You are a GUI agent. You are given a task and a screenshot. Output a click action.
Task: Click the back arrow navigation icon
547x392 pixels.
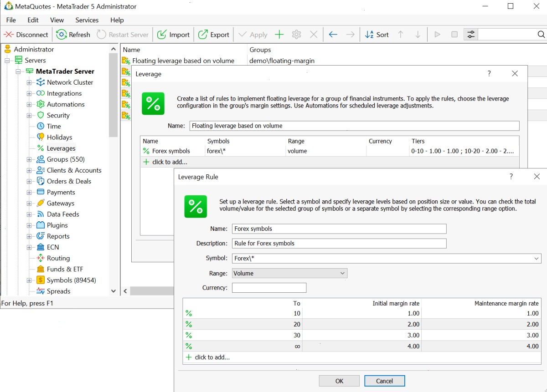pyautogui.click(x=333, y=35)
